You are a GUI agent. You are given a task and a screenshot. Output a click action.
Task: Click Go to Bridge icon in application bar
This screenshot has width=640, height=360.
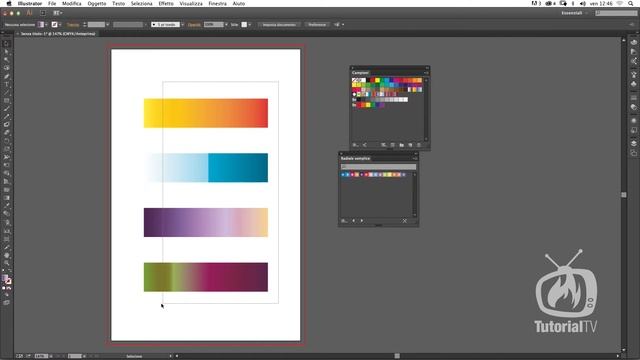[43, 13]
